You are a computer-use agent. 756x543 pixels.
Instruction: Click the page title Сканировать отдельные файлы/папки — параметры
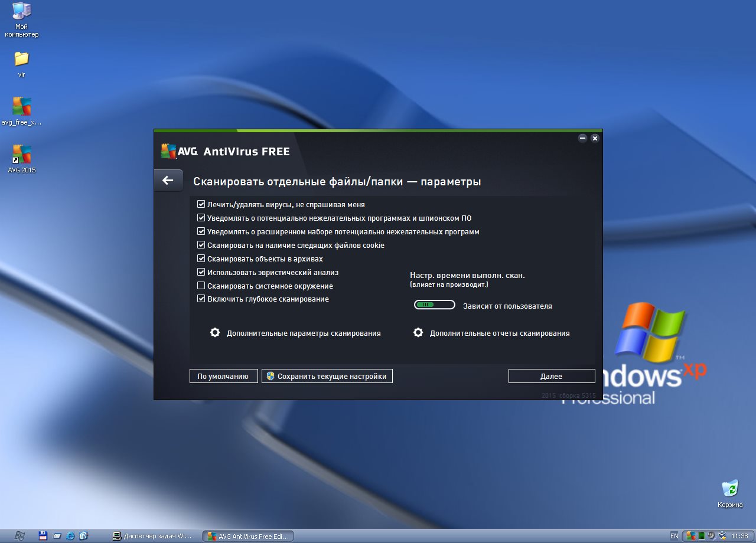pos(337,182)
